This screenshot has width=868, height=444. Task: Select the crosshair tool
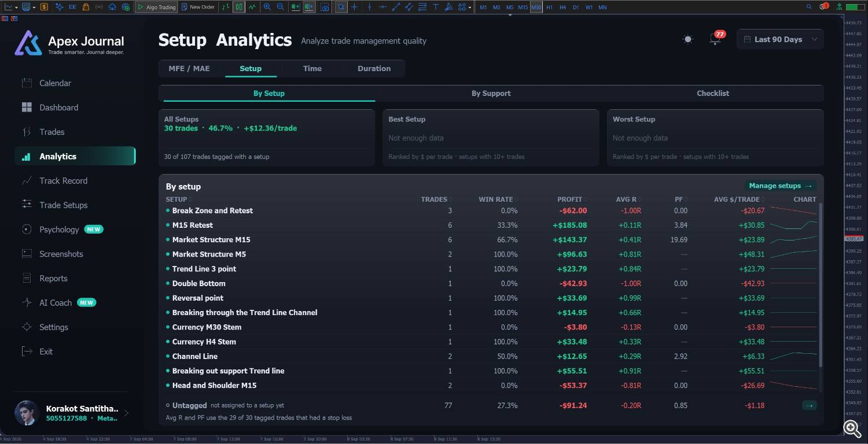(354, 7)
